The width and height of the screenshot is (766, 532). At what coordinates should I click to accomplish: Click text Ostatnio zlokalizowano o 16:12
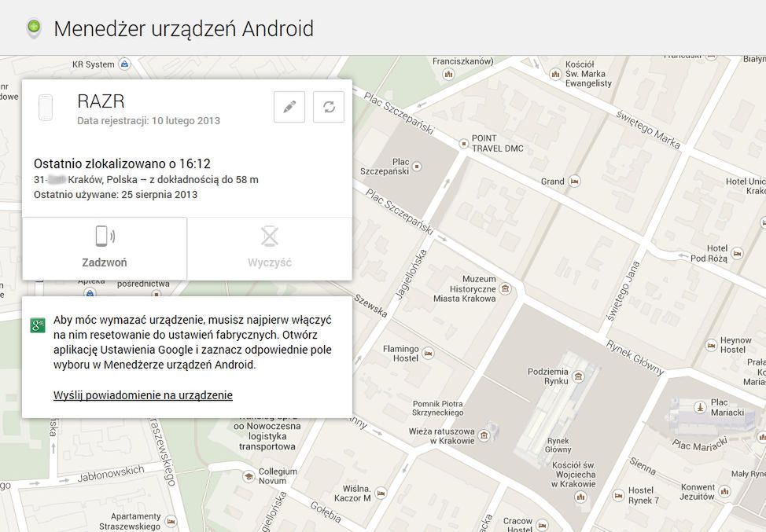tap(122, 163)
